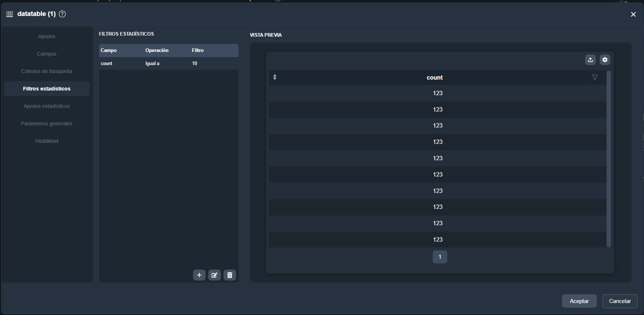Click the datatable grid icon in title
Viewport: 644px width, 315px height.
[x=10, y=14]
